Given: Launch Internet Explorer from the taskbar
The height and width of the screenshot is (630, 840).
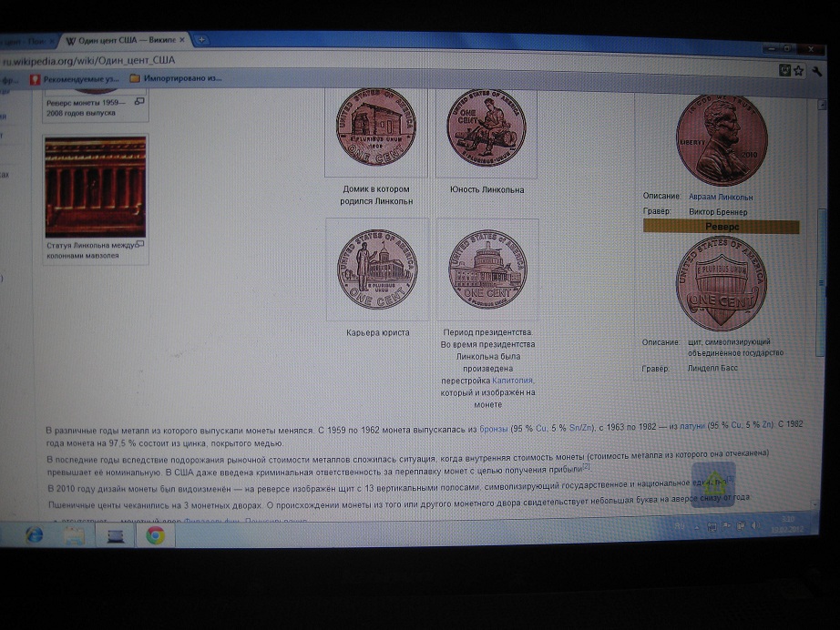Looking at the screenshot, I should tap(35, 534).
